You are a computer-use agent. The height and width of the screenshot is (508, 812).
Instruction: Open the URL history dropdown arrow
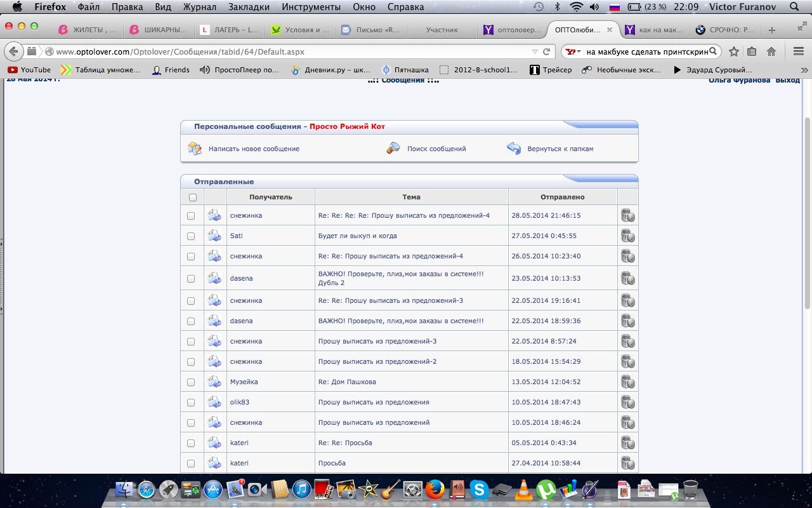tap(535, 51)
